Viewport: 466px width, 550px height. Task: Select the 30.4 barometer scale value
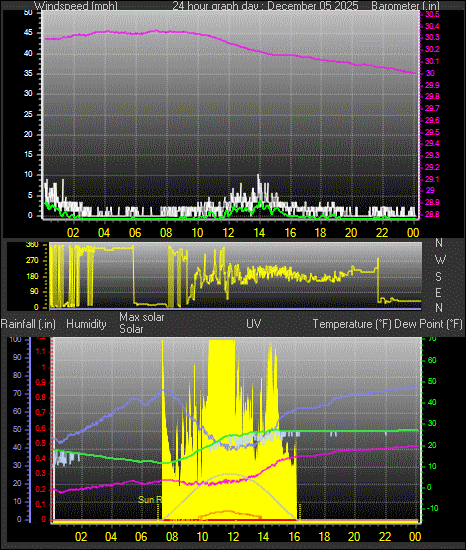click(x=432, y=26)
